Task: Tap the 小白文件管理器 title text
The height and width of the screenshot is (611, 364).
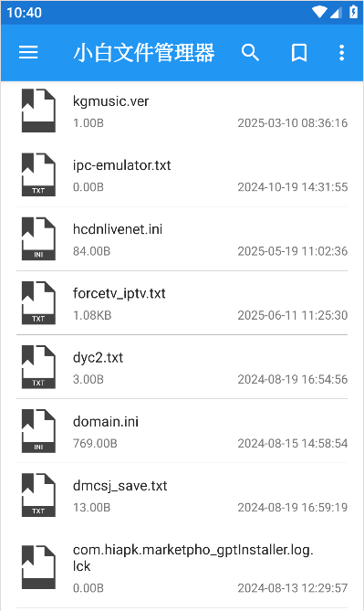Action: click(x=144, y=53)
